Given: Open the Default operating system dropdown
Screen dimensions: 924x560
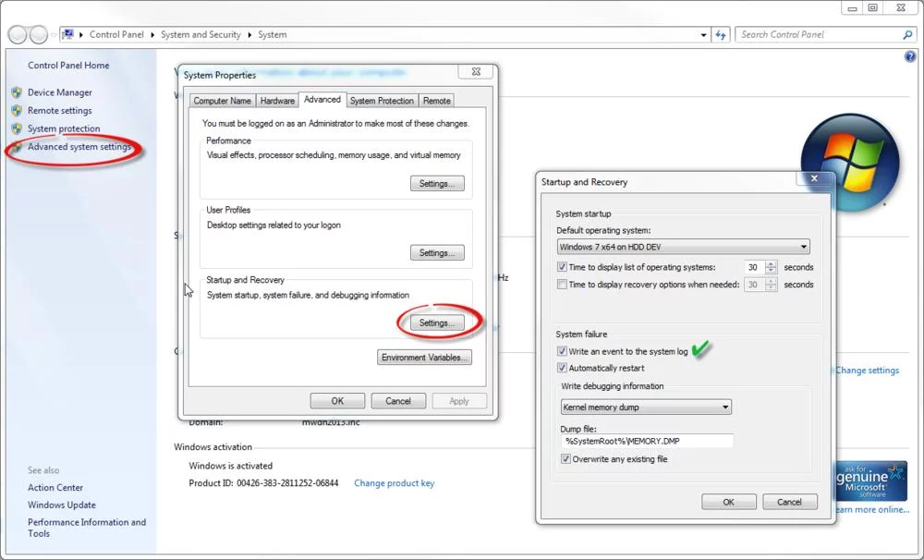Looking at the screenshot, I should pyautogui.click(x=683, y=247).
